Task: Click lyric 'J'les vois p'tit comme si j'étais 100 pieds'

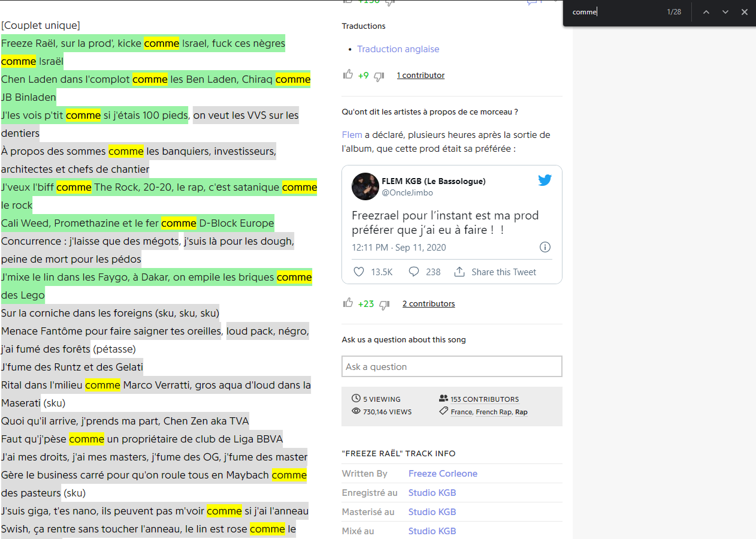Action: [95, 115]
